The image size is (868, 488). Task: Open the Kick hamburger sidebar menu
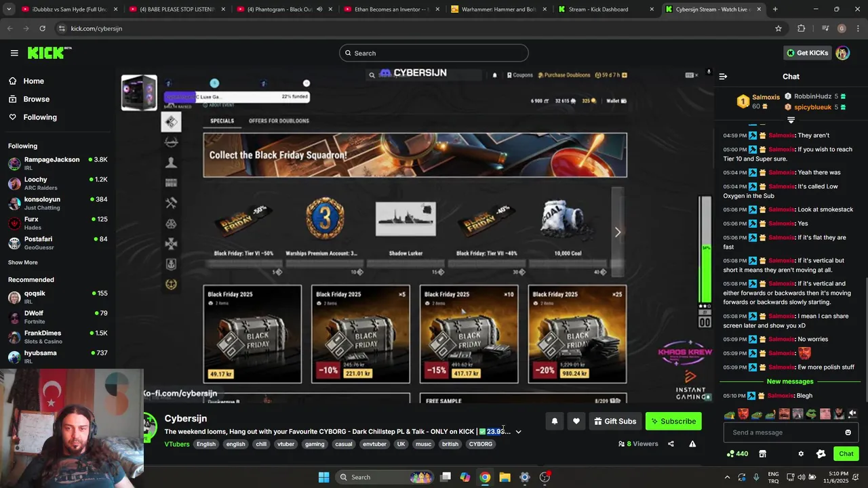click(x=14, y=53)
